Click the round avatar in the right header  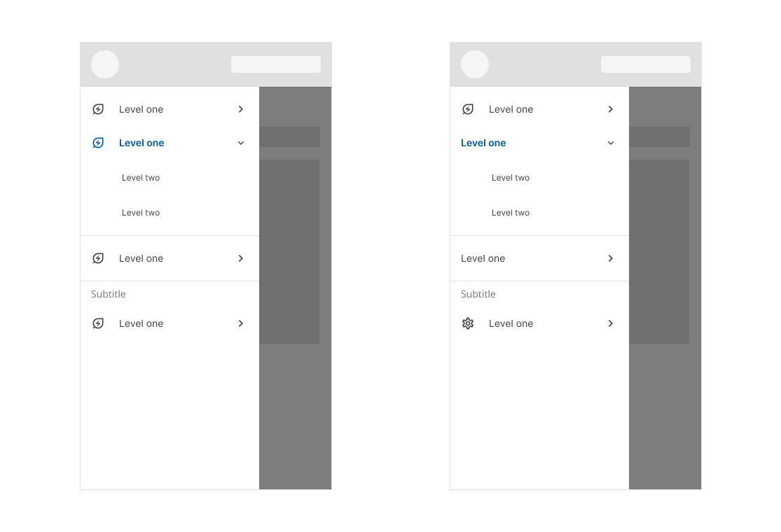tap(475, 64)
